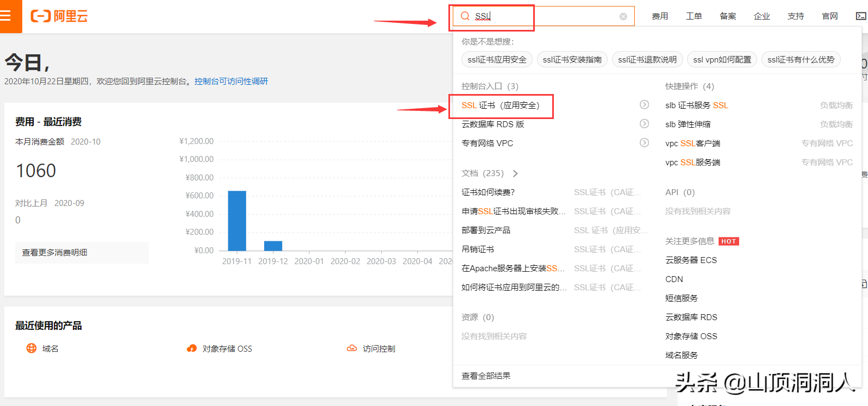The image size is (868, 406).
Task: Open 控制台可访问性调研 link
Action: (x=231, y=82)
